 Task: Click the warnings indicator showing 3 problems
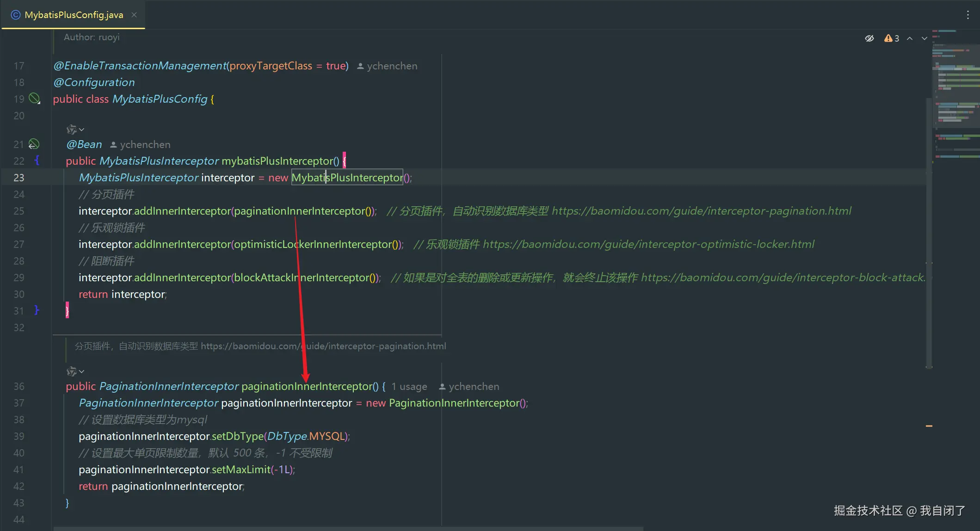tap(892, 38)
